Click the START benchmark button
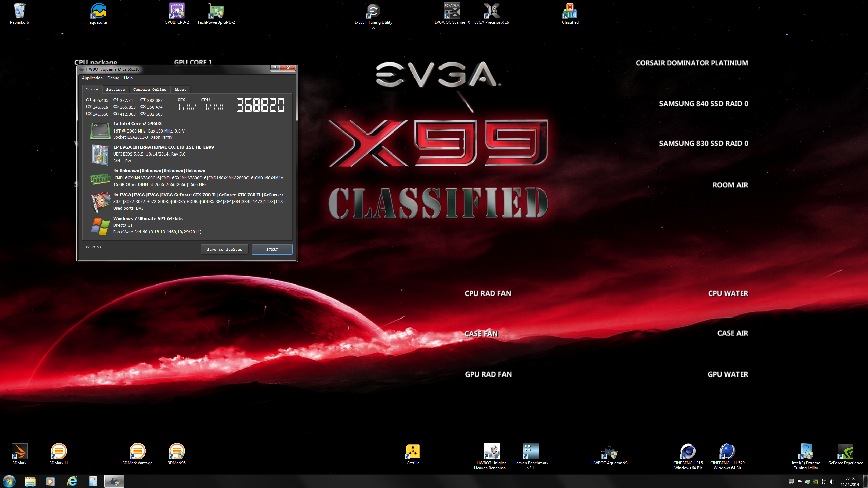The image size is (868, 488). [272, 249]
